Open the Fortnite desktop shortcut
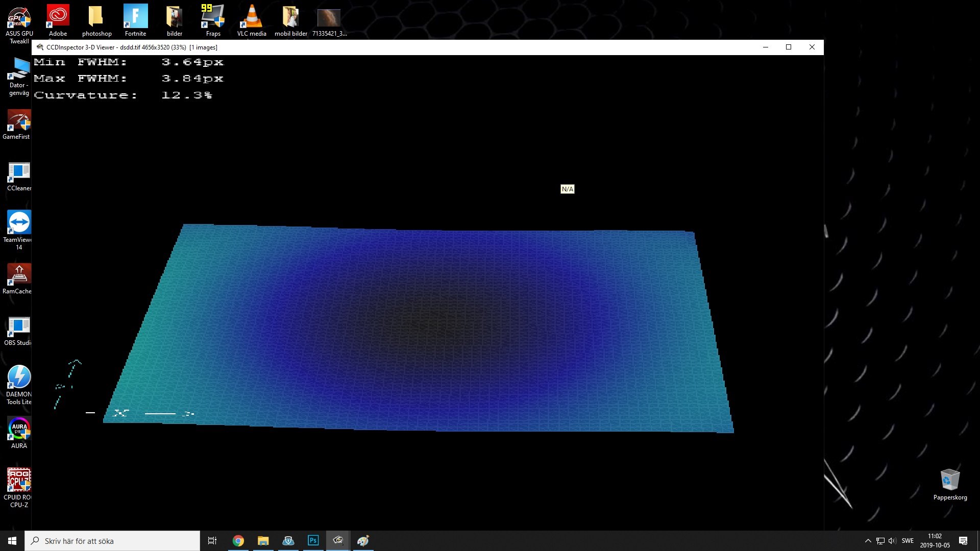This screenshot has width=980, height=551. pos(135,19)
